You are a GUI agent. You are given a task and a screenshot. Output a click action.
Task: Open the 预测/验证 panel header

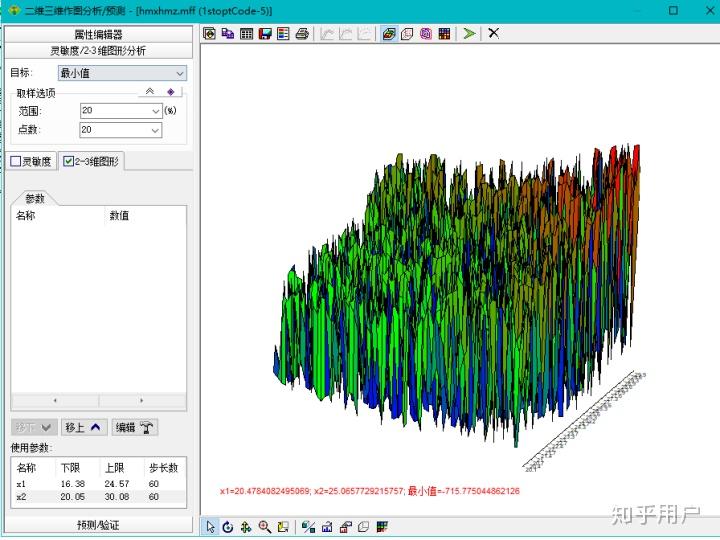pos(98,525)
